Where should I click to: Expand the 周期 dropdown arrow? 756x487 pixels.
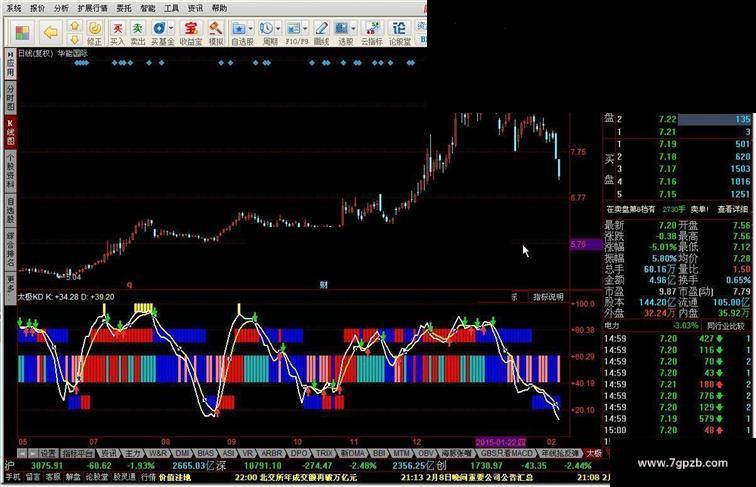point(278,28)
